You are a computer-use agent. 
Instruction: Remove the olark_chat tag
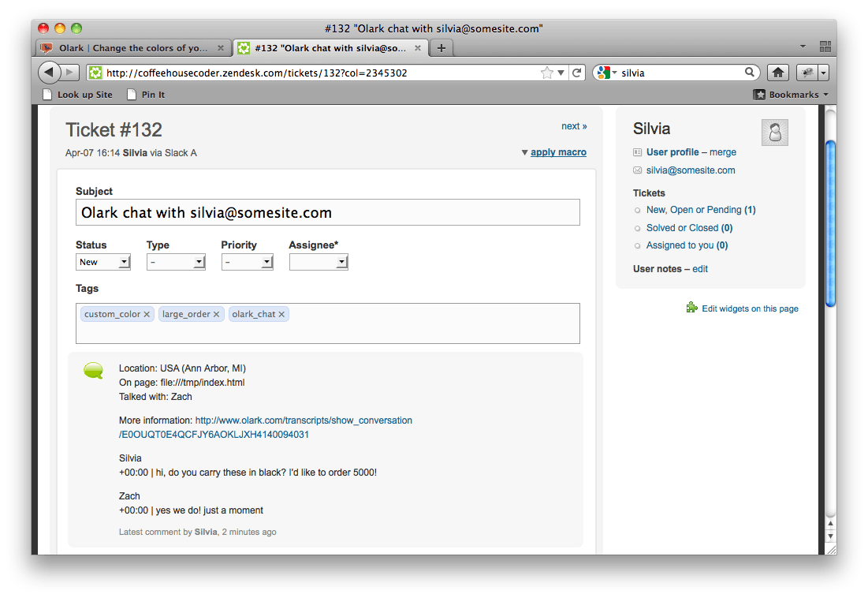pos(281,314)
